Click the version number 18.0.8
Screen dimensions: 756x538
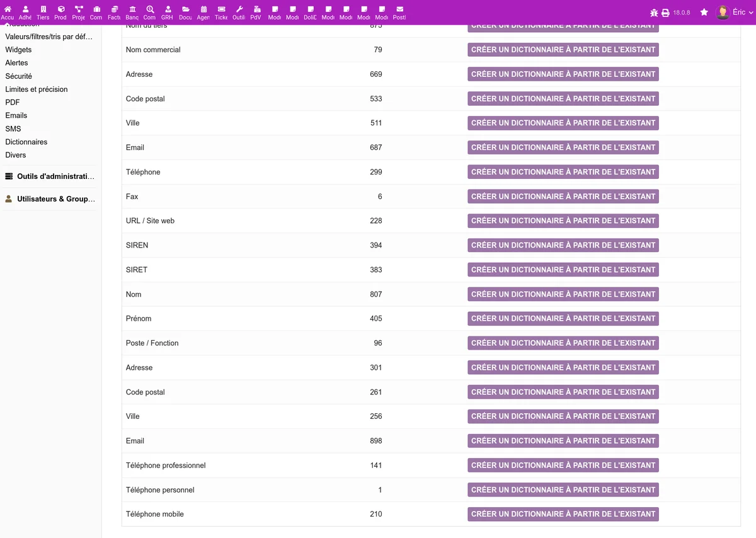(x=682, y=13)
